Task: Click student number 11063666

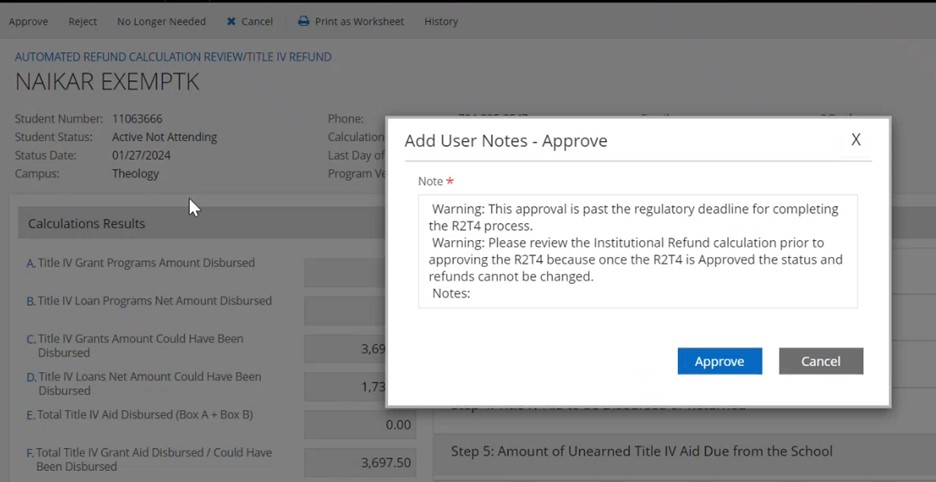Action: click(x=137, y=119)
